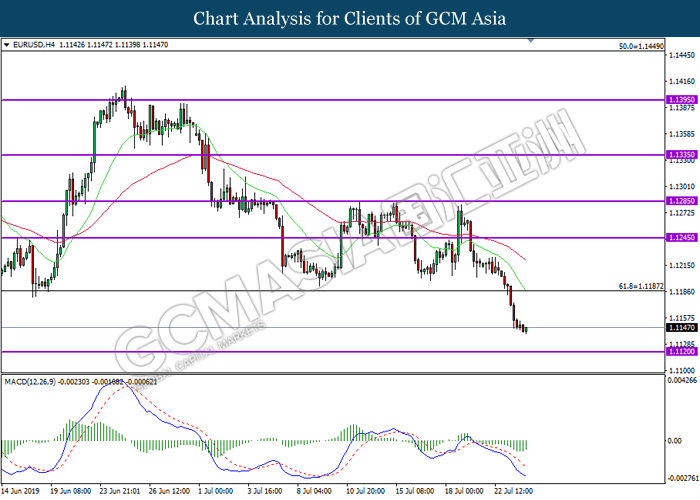
Task: Click the 26 Jun 12:00 time label
Action: point(169,491)
